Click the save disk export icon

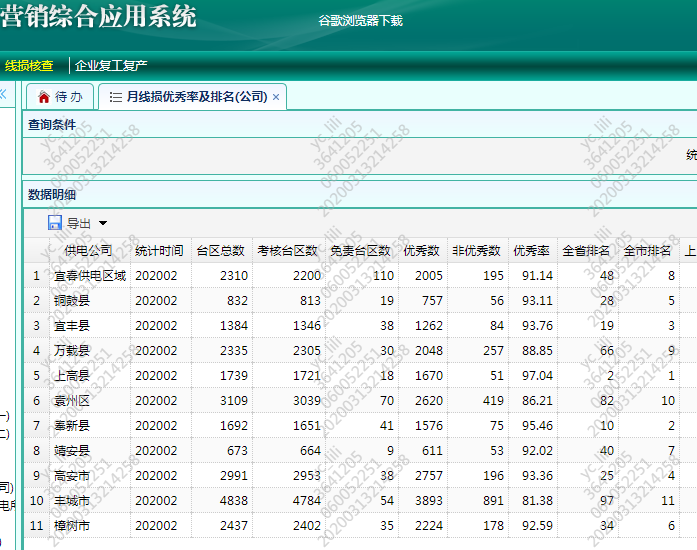55,222
